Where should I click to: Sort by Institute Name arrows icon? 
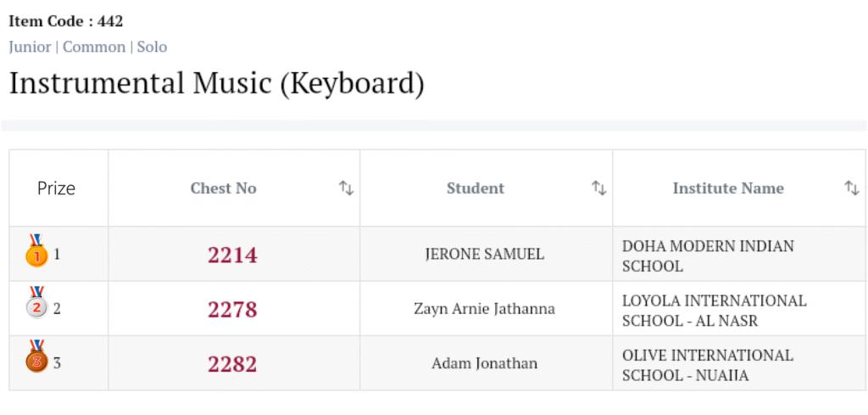coord(852,188)
